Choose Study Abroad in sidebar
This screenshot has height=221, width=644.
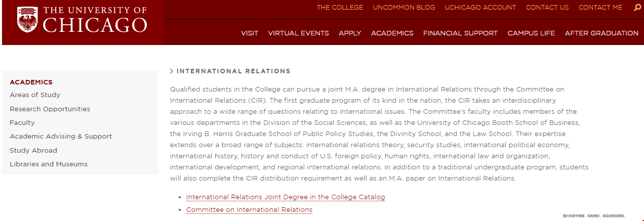click(33, 151)
